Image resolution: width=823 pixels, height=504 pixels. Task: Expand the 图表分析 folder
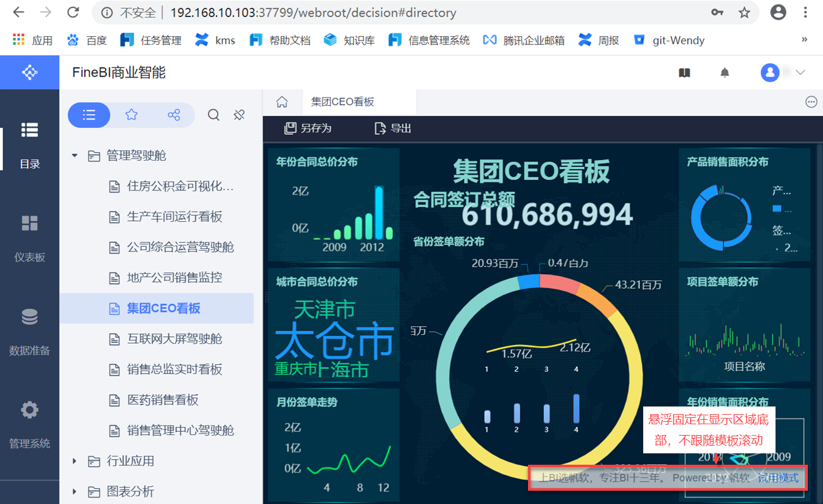point(75,491)
